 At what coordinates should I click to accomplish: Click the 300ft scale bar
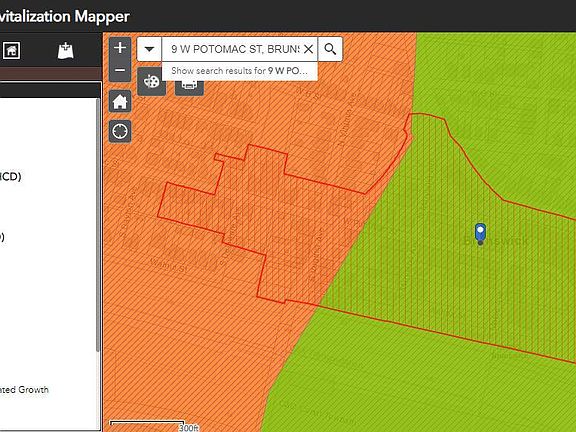tap(154, 426)
